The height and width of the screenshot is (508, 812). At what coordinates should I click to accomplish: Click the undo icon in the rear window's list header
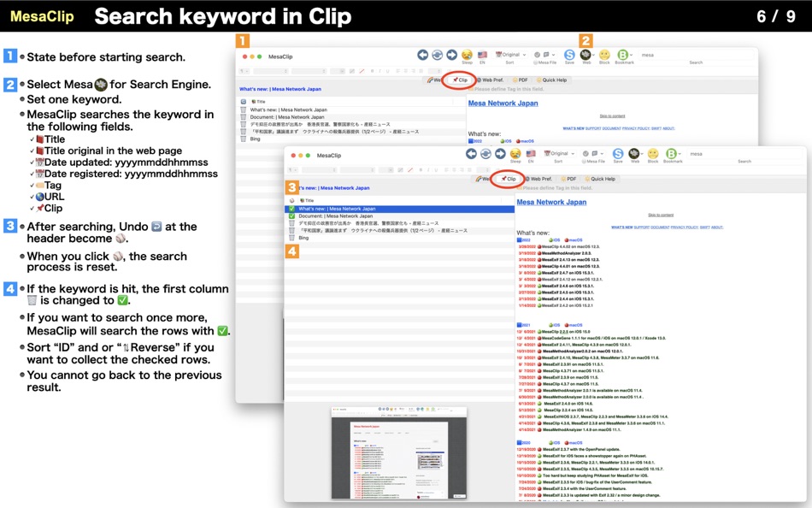(244, 102)
